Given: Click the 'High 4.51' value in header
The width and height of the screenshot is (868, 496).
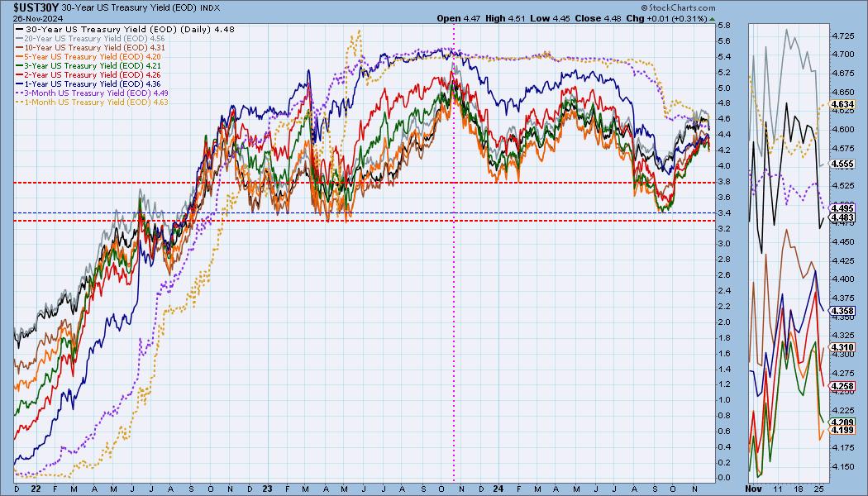Looking at the screenshot, I should pos(505,18).
